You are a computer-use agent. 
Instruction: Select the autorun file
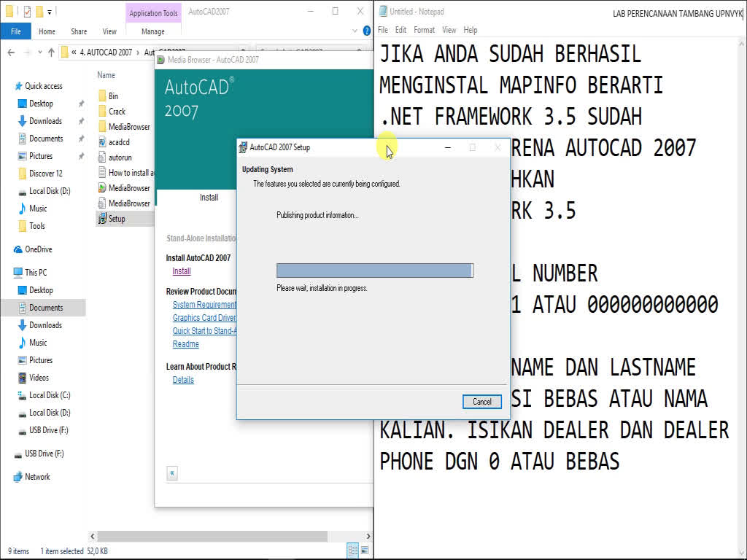tap(115, 157)
